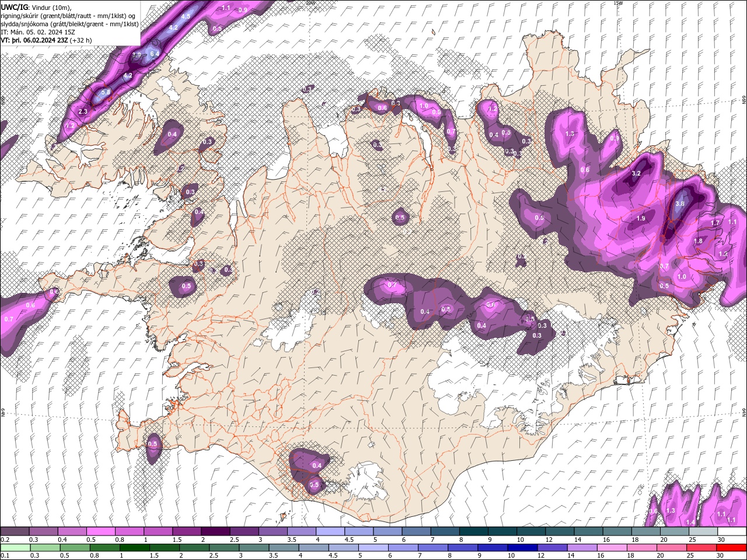Click the 2.3 precipitation value on the map
The image size is (747, 560).
click(82, 111)
